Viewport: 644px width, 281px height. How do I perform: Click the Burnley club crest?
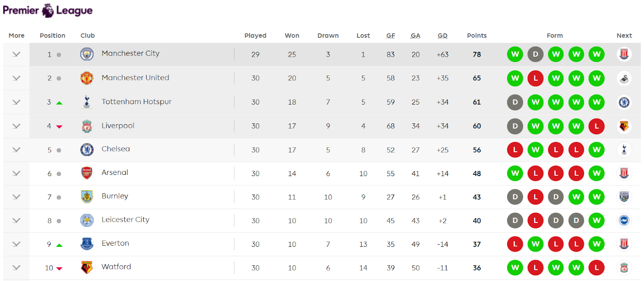point(87,197)
